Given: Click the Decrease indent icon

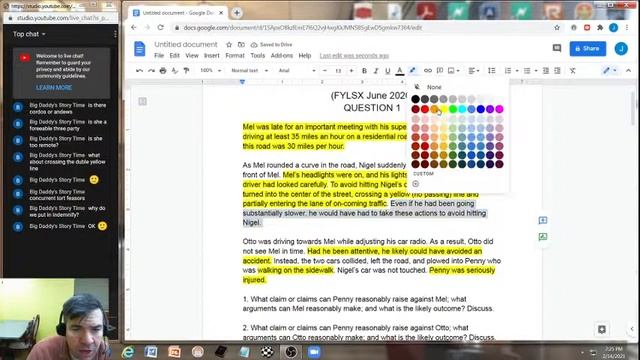Looking at the screenshot, I should point(546,71).
